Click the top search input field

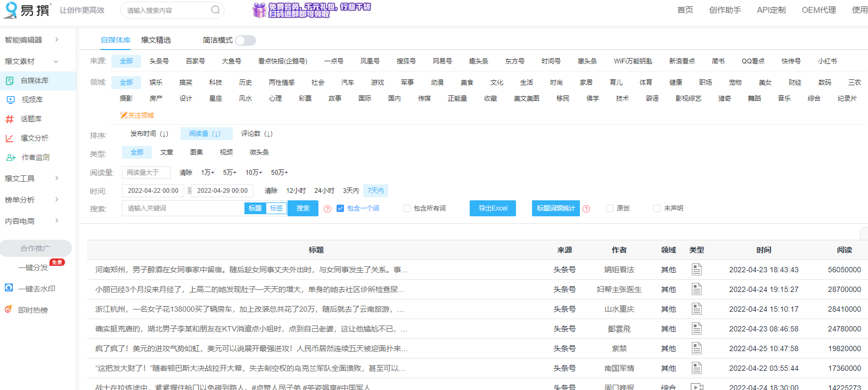click(167, 10)
